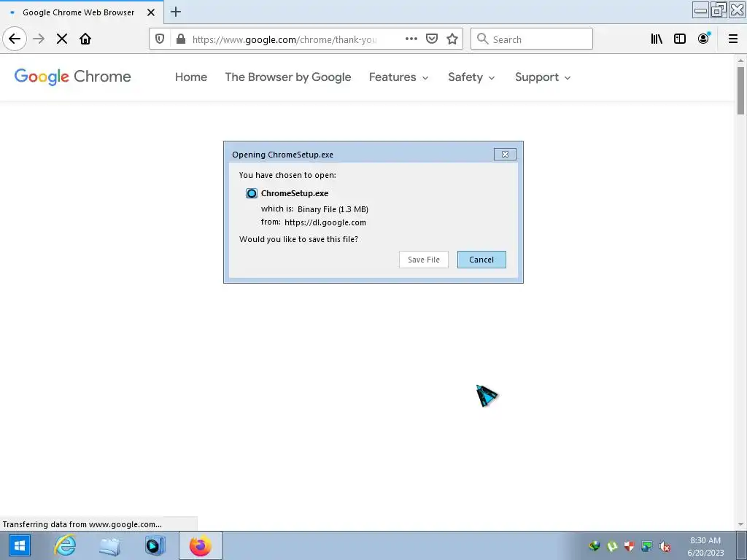Click the uTorrent tray icon
Screen dimensions: 747x560
612,546
